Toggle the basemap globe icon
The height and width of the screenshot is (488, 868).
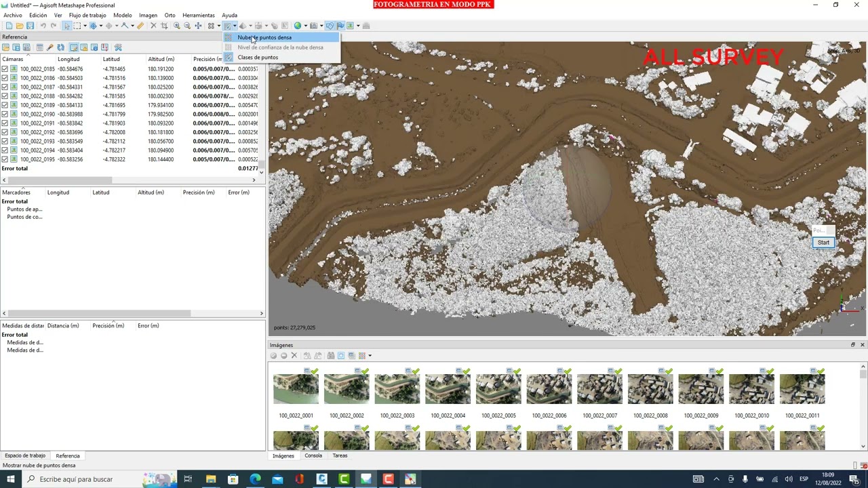tap(298, 26)
